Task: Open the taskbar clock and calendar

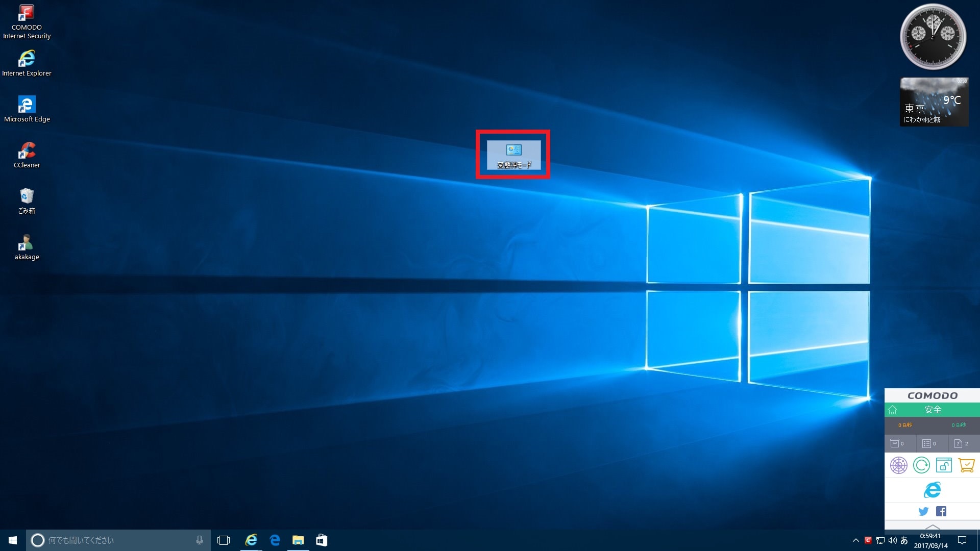Action: (x=930, y=540)
